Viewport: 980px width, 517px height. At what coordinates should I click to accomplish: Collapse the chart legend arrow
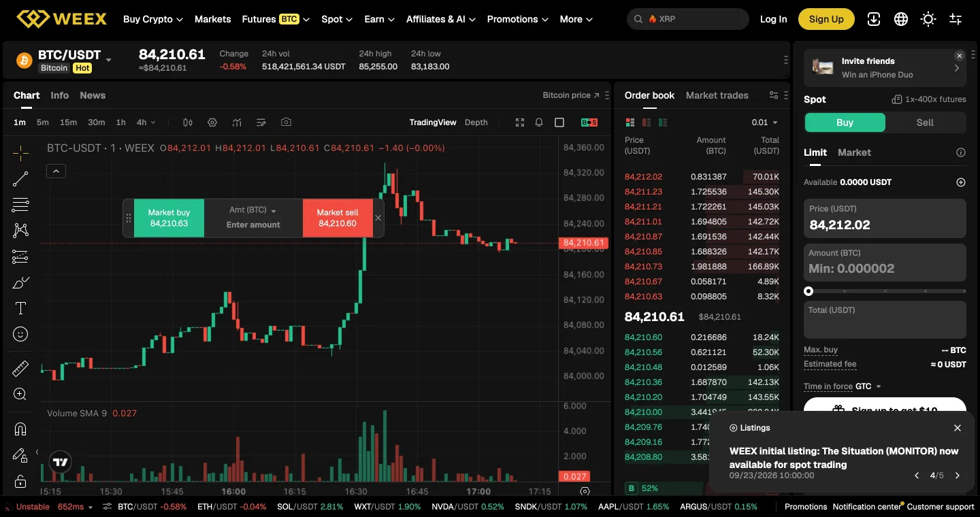(56, 171)
